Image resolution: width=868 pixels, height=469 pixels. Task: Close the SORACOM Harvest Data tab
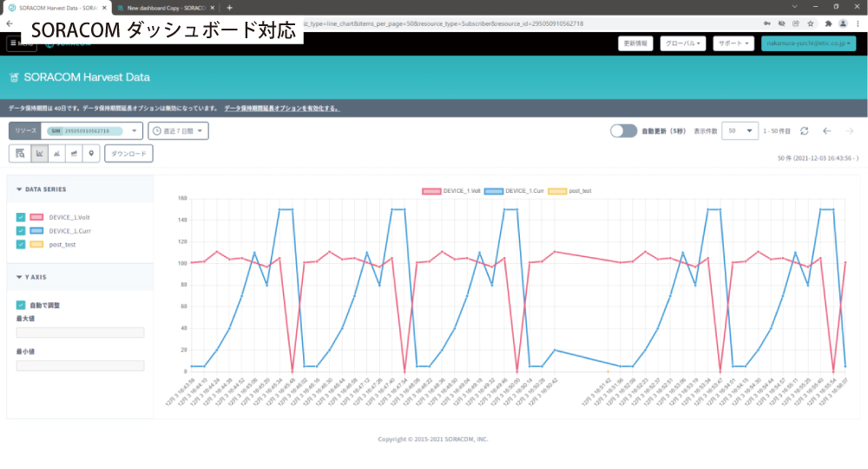click(x=104, y=8)
